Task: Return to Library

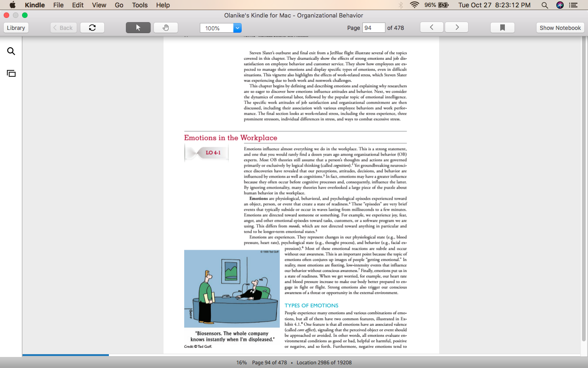Action: click(x=16, y=28)
